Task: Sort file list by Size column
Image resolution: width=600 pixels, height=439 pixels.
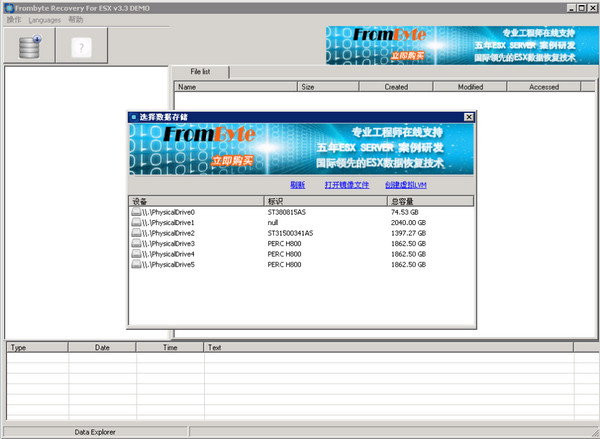Action: pyautogui.click(x=307, y=87)
